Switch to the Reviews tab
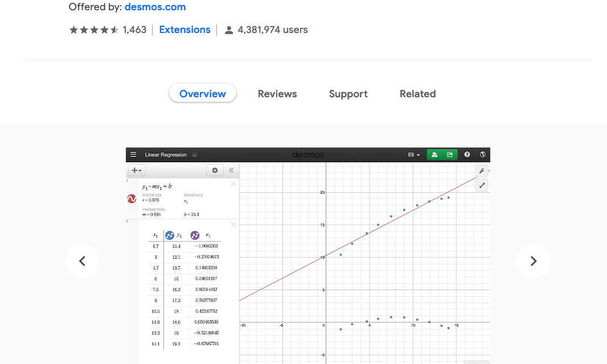The width and height of the screenshot is (607, 364). [x=277, y=94]
